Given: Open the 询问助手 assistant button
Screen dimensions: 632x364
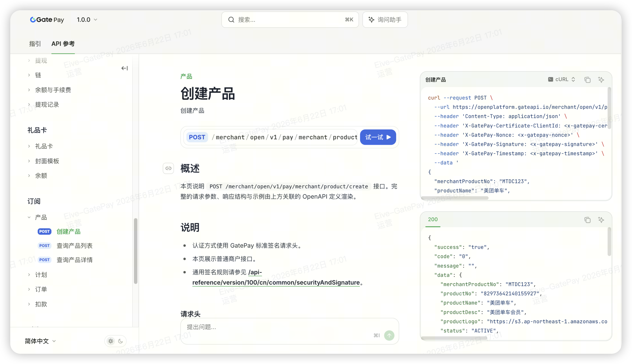Looking at the screenshot, I should pyautogui.click(x=385, y=20).
